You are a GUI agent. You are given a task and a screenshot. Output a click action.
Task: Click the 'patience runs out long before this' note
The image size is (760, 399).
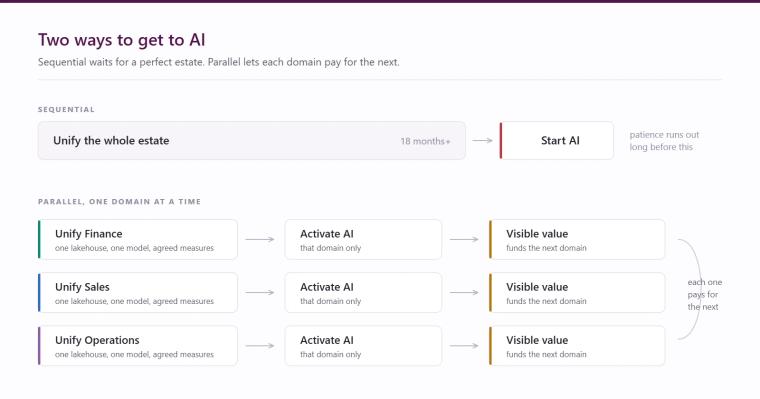664,141
